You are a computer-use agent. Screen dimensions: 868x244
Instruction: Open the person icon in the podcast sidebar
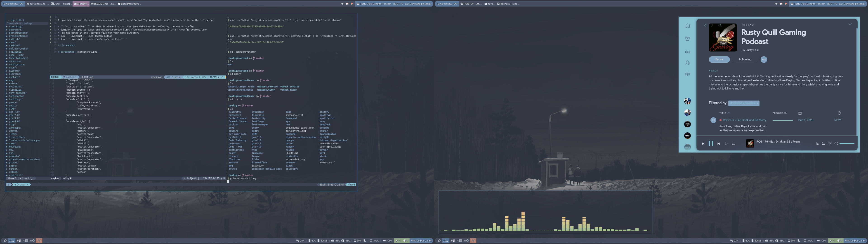(687, 63)
